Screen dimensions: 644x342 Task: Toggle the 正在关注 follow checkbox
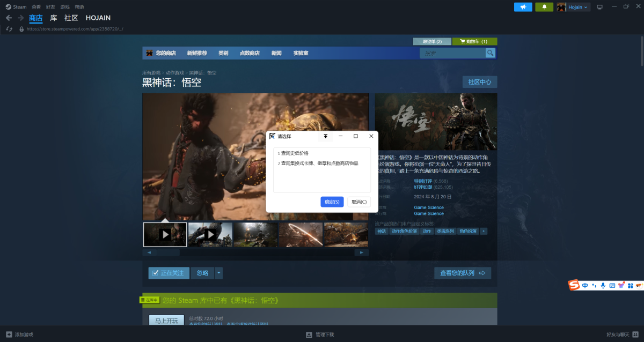coord(169,273)
